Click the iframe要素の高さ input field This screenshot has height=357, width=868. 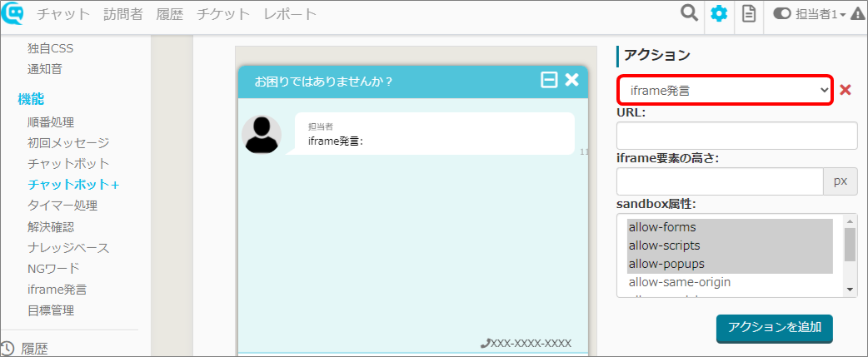point(721,181)
